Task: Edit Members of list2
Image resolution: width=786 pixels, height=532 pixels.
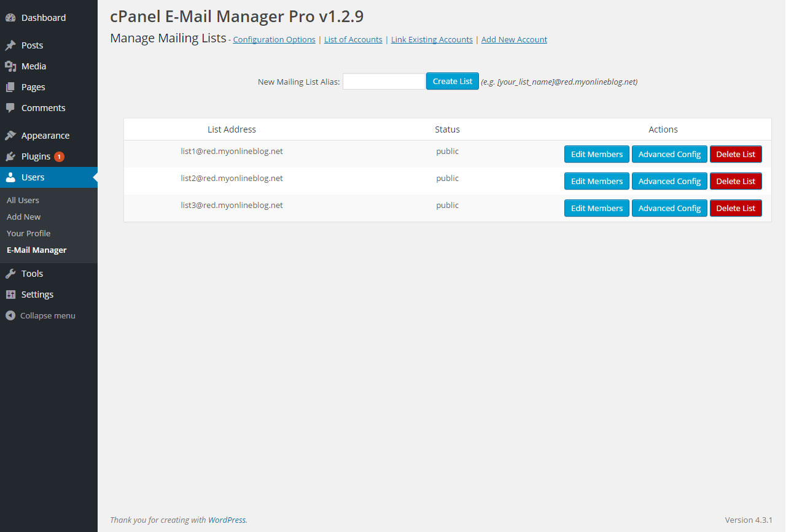Action: (x=597, y=181)
